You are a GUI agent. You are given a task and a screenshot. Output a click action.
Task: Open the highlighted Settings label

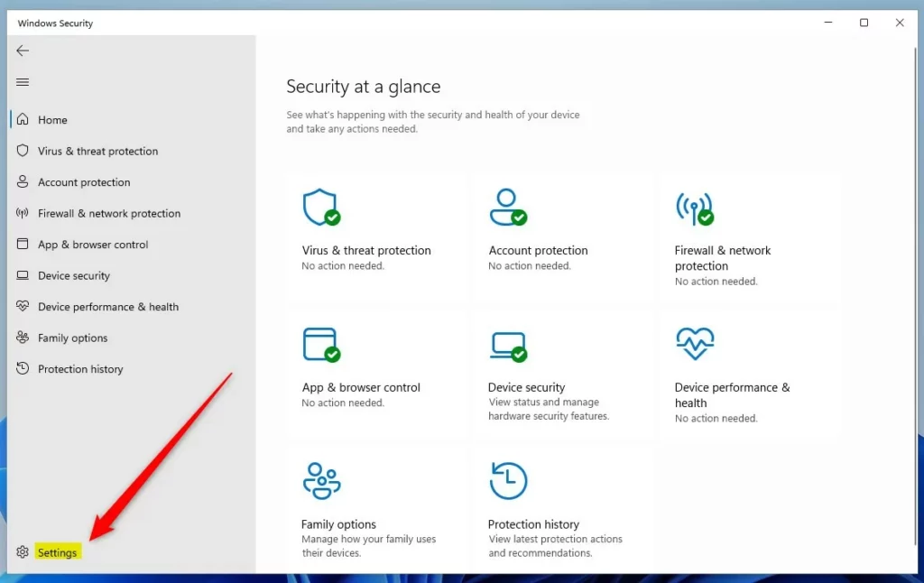coord(57,552)
